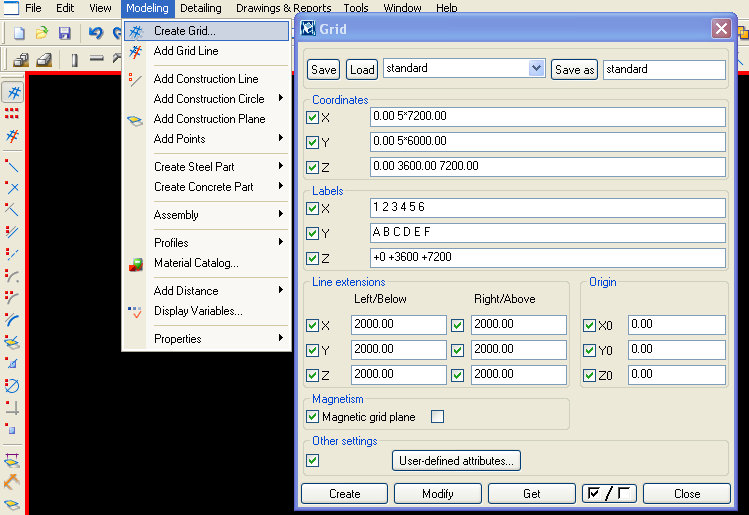Choose Add Construction Line menu entry

(x=207, y=79)
